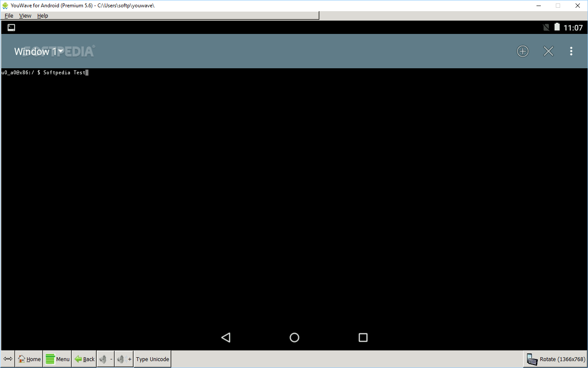The width and height of the screenshot is (588, 368).
Task: Maximize the YouWave window
Action: (x=558, y=6)
